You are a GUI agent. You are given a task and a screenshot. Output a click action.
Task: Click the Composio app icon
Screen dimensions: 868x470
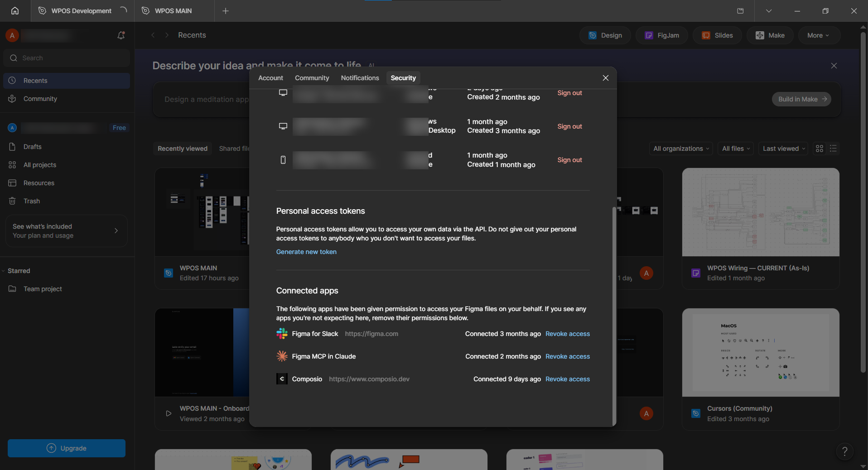tap(282, 379)
